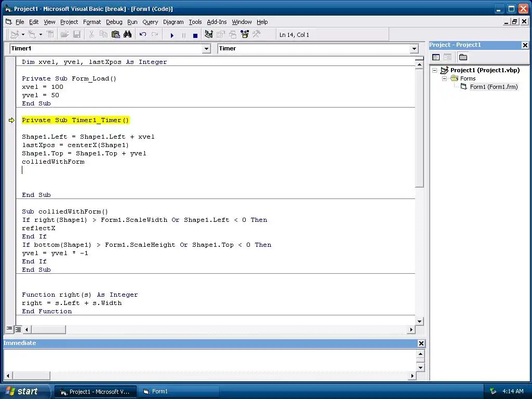The width and height of the screenshot is (532, 399).
Task: Click the Open Project folder icon
Action: (64, 35)
